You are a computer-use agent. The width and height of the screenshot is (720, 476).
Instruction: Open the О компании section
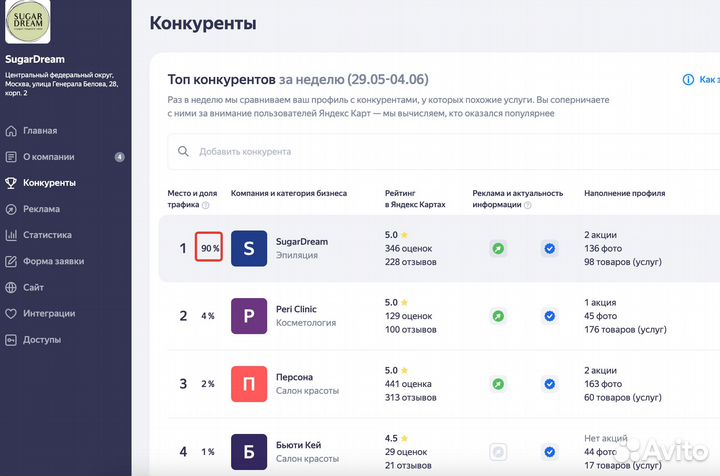49,157
